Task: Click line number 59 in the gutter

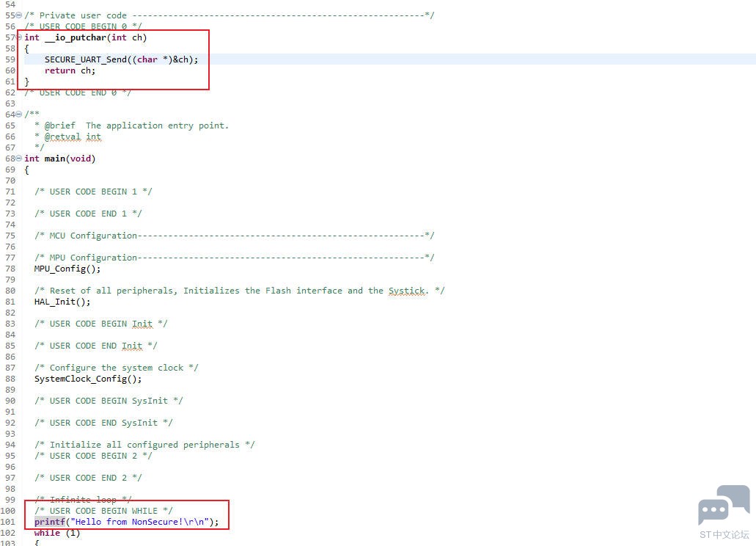Action: tap(10, 59)
